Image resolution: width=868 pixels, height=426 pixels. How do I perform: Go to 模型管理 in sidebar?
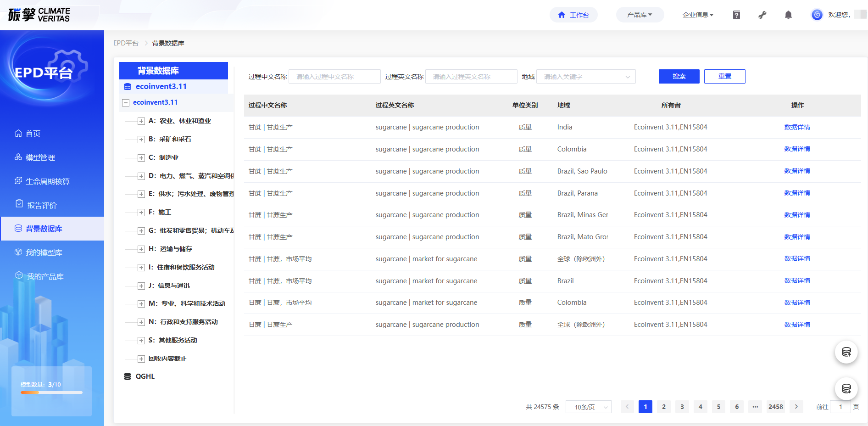tap(40, 158)
